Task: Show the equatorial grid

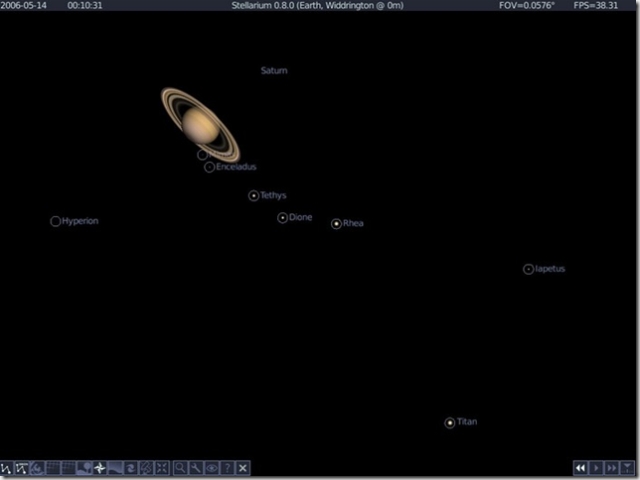Action: [x=68, y=468]
